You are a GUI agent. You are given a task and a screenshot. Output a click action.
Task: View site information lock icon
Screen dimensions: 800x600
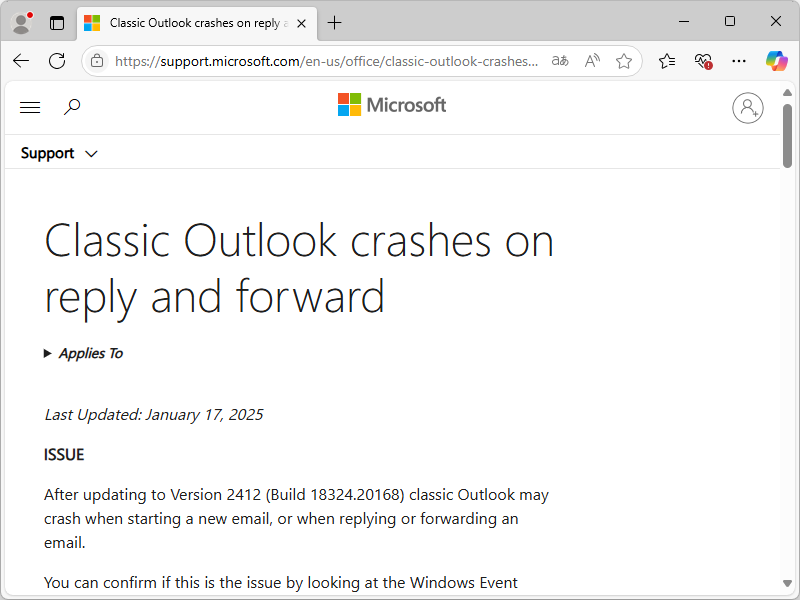[x=97, y=61]
